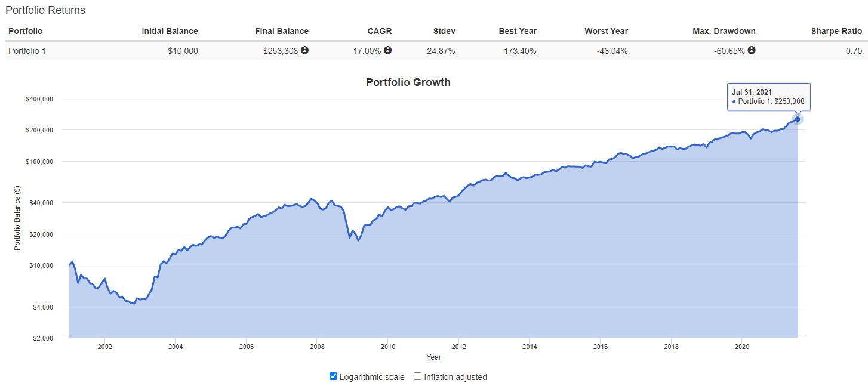Click the highlighted Jul 31, 2021 data point
This screenshot has width=868, height=386.
(x=797, y=119)
